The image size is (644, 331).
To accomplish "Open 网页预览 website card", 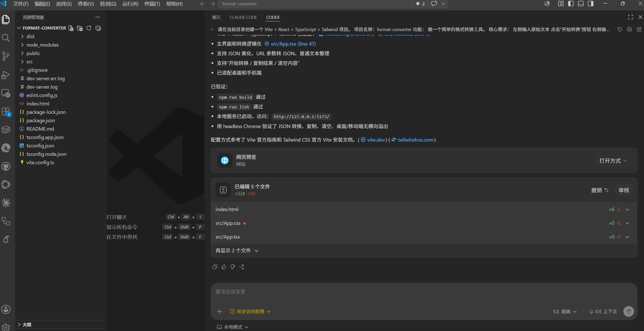I will pyautogui.click(x=424, y=160).
